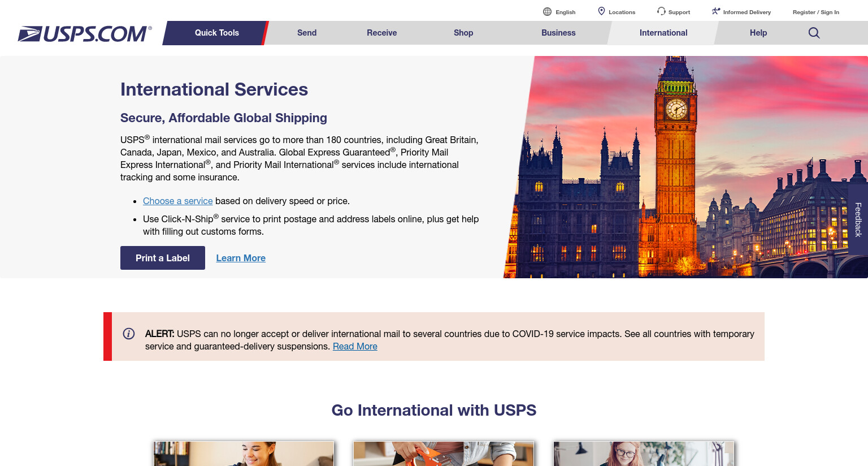Open the Shop menu
The width and height of the screenshot is (868, 466).
tap(463, 33)
